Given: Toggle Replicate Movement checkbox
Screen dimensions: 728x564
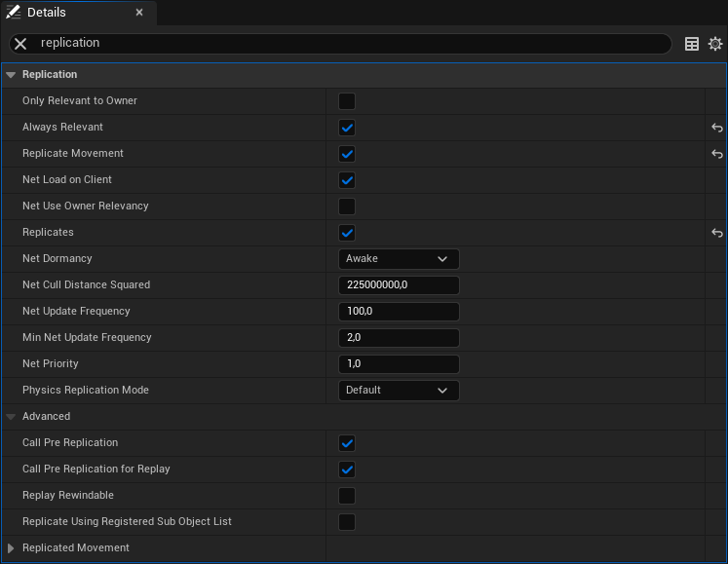Looking at the screenshot, I should (x=347, y=154).
